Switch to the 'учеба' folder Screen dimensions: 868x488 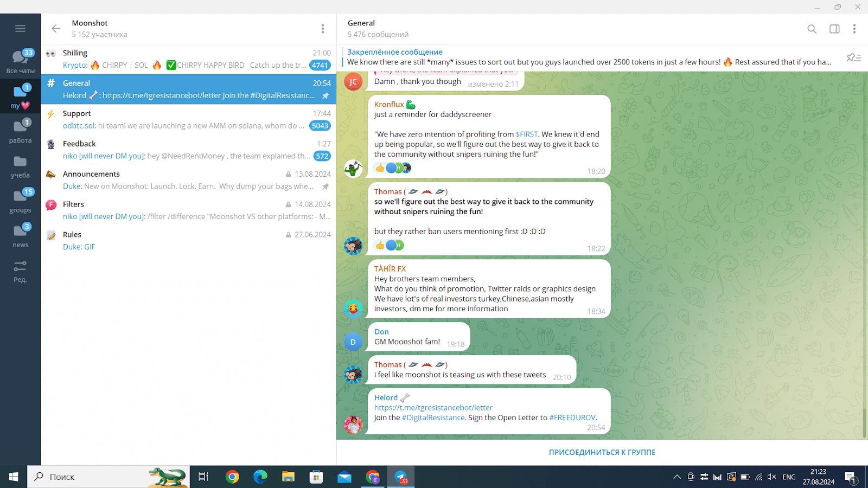click(x=20, y=166)
